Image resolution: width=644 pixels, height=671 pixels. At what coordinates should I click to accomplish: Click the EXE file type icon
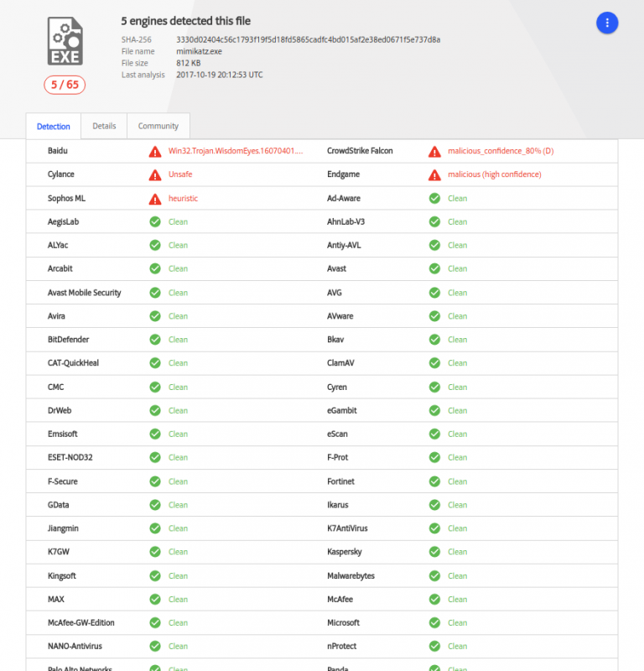65,40
